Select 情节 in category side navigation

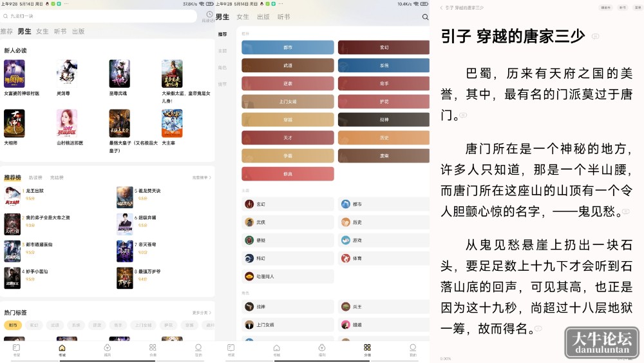click(x=222, y=84)
